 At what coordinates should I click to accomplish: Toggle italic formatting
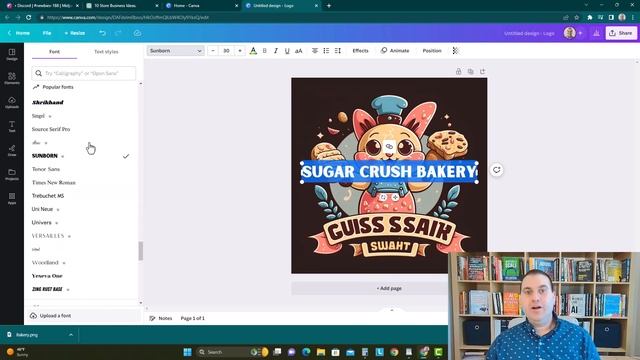coord(276,51)
